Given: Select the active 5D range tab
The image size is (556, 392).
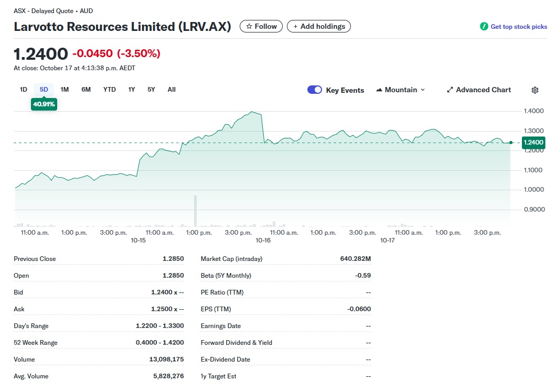Looking at the screenshot, I should [x=44, y=90].
